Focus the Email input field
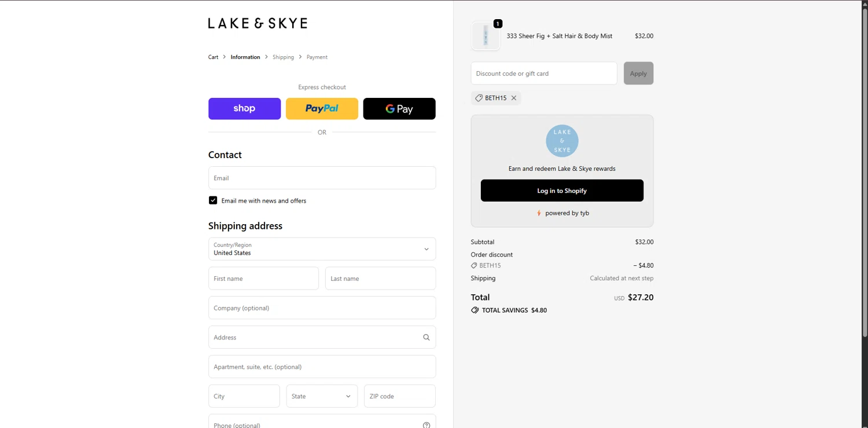868x428 pixels. pyautogui.click(x=322, y=178)
